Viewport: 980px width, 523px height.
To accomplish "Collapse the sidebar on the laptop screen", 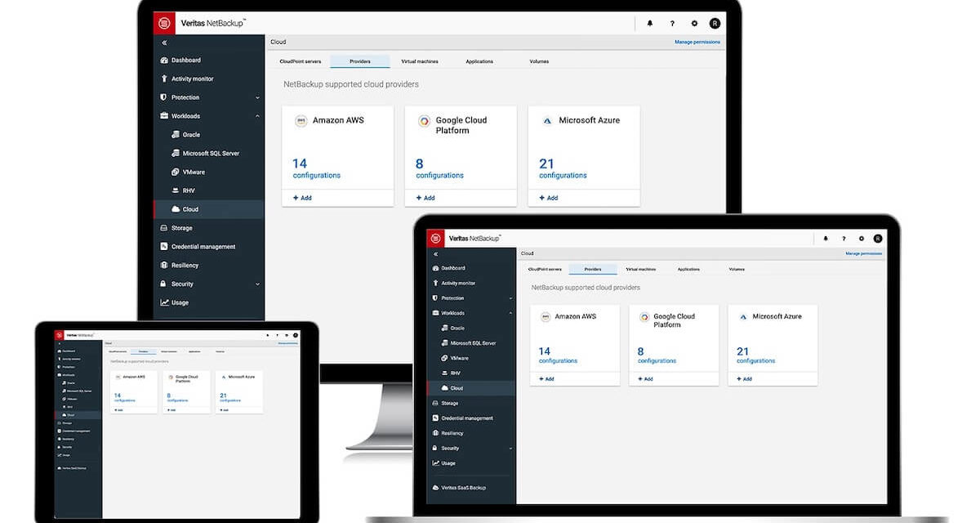I will pyautogui.click(x=435, y=254).
